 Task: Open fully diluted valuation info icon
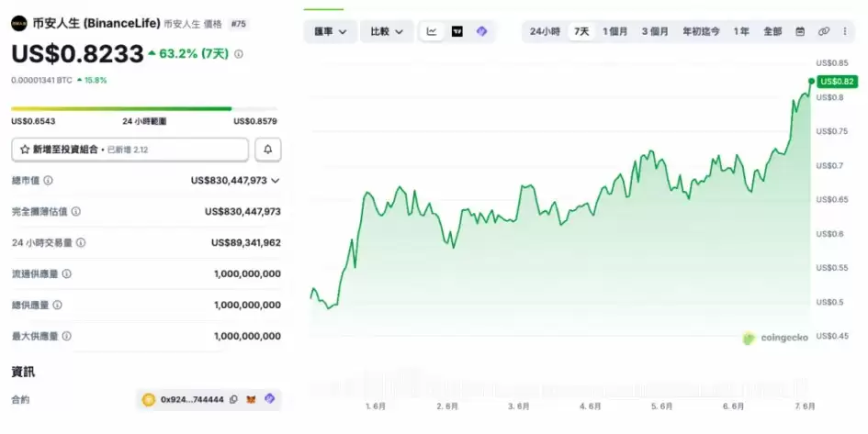pyautogui.click(x=76, y=211)
